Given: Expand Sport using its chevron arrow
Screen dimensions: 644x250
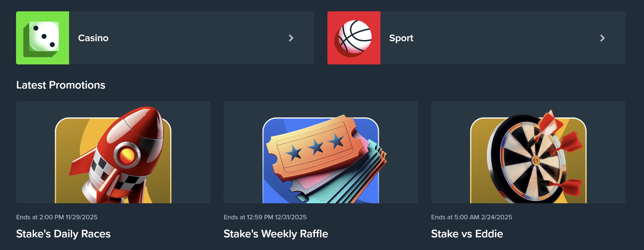Looking at the screenshot, I should pos(602,38).
